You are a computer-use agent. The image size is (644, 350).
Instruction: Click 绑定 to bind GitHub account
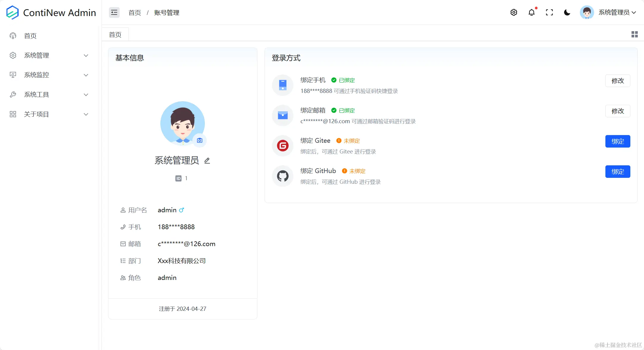coord(618,172)
